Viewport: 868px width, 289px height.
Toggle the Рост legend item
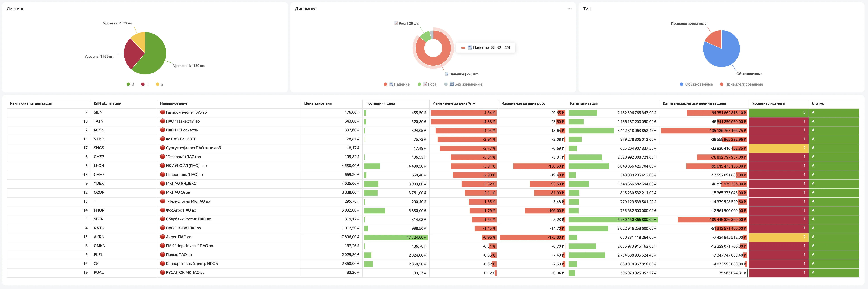pos(427,84)
